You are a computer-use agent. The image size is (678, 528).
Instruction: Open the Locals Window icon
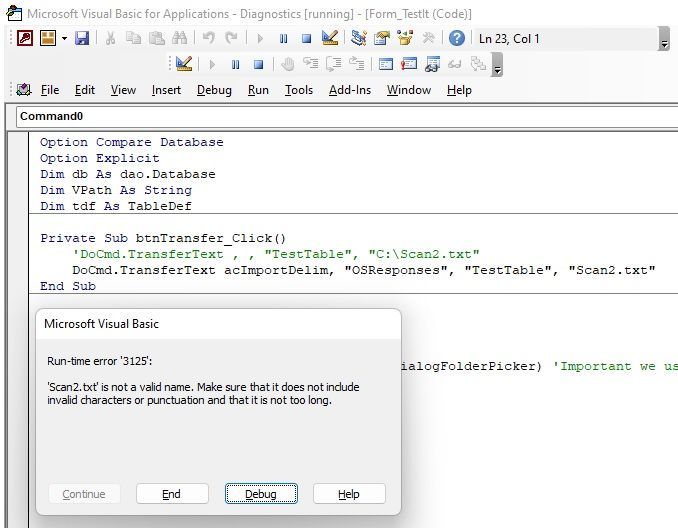pos(386,64)
